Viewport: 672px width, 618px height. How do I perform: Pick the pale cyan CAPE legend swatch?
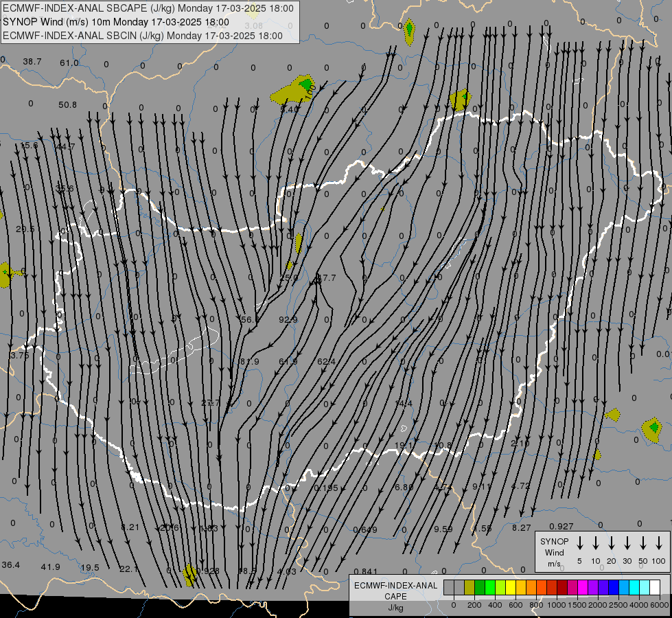[x=644, y=588]
